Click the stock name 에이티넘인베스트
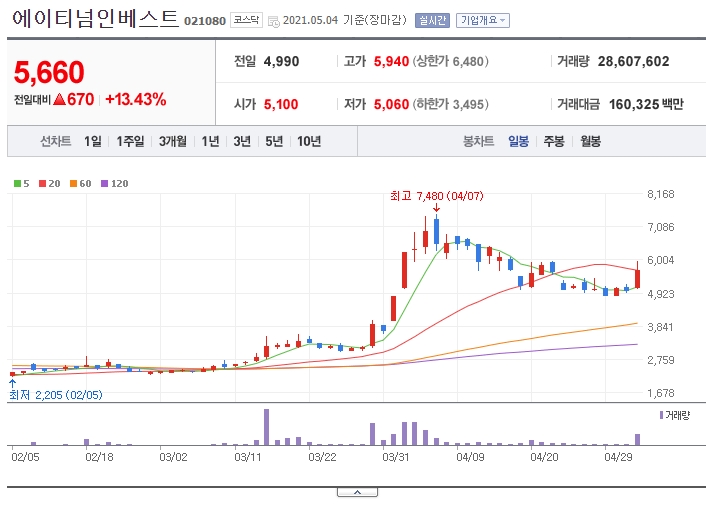This screenshot has width=706, height=505. 95,19
